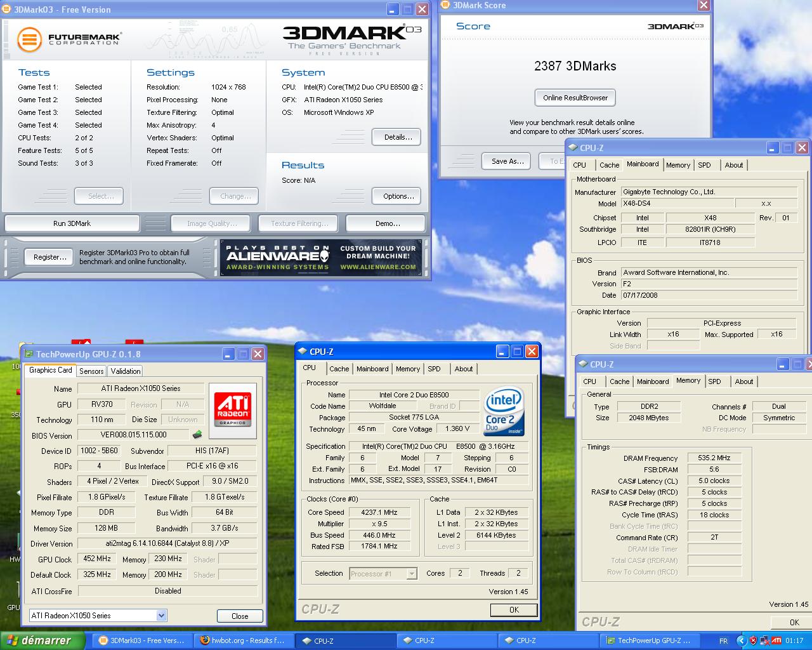This screenshot has height=650, width=812.
Task: Switch to 3DMark03 taskbar button
Action: click(142, 640)
